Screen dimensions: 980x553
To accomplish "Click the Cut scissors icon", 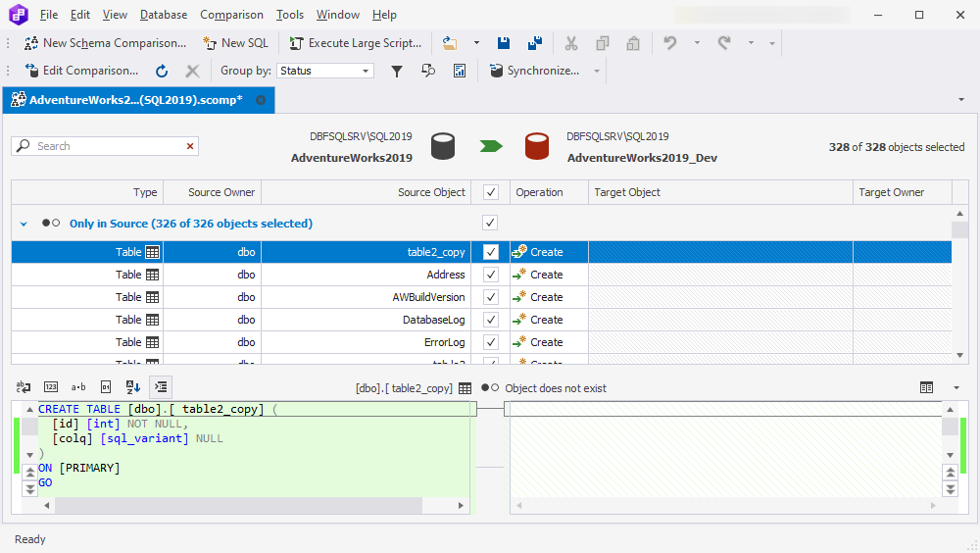I will (x=570, y=43).
